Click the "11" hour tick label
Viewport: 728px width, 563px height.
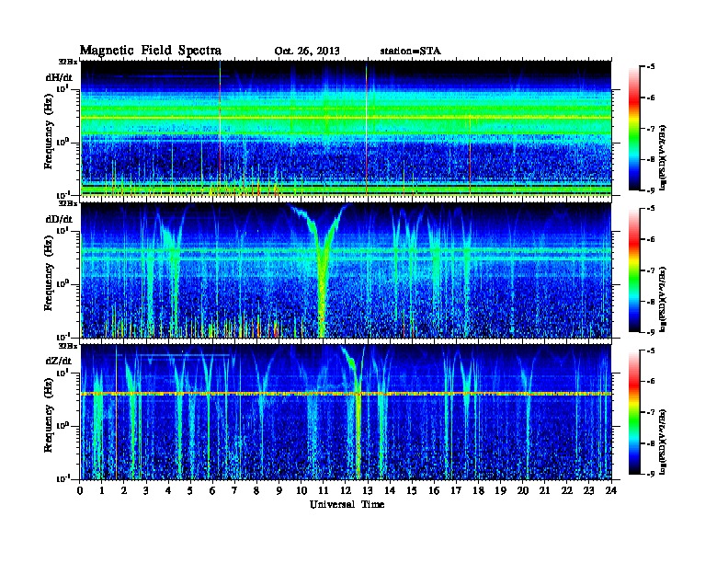click(x=324, y=490)
